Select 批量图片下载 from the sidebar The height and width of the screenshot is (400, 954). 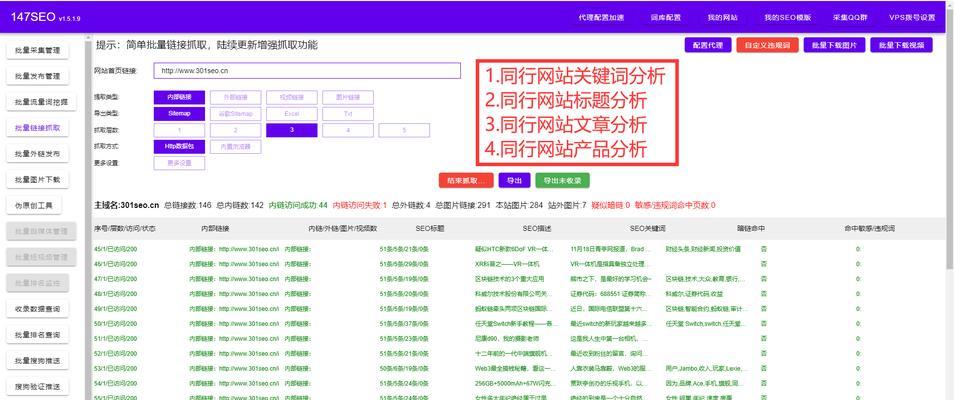[x=37, y=180]
